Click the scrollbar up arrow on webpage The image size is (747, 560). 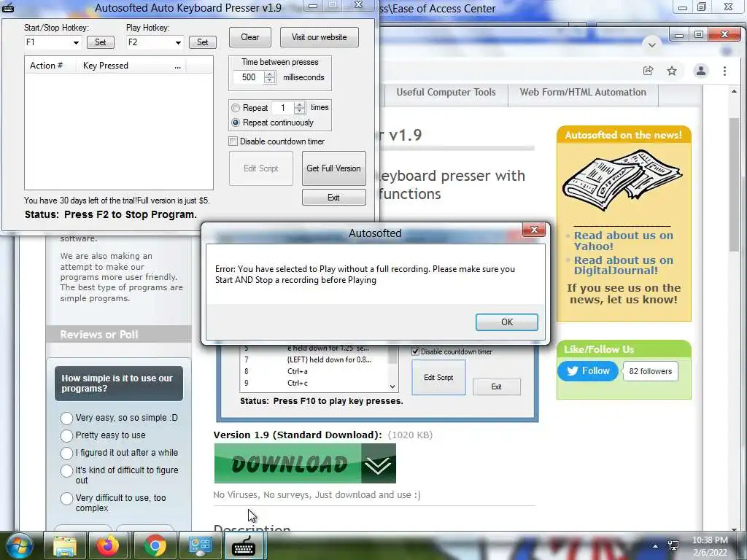(734, 91)
